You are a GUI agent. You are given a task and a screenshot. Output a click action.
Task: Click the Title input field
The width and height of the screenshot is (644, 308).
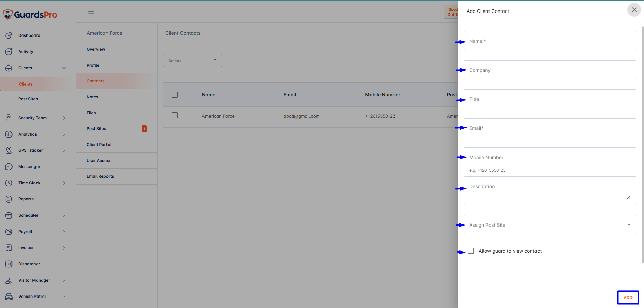(550, 99)
